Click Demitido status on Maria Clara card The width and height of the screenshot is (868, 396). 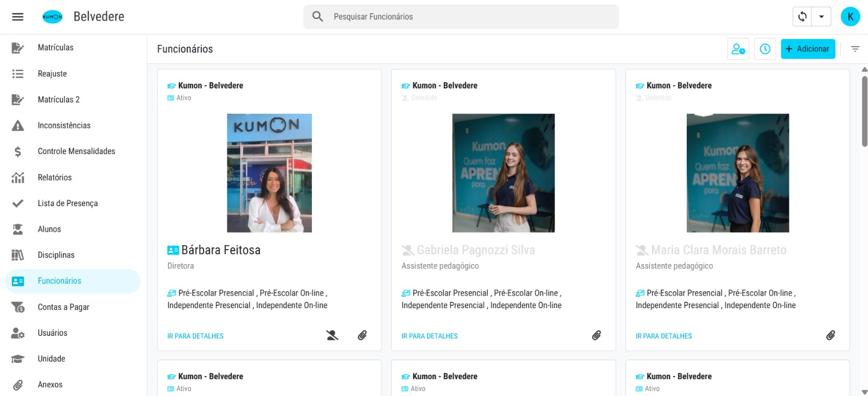coord(659,98)
